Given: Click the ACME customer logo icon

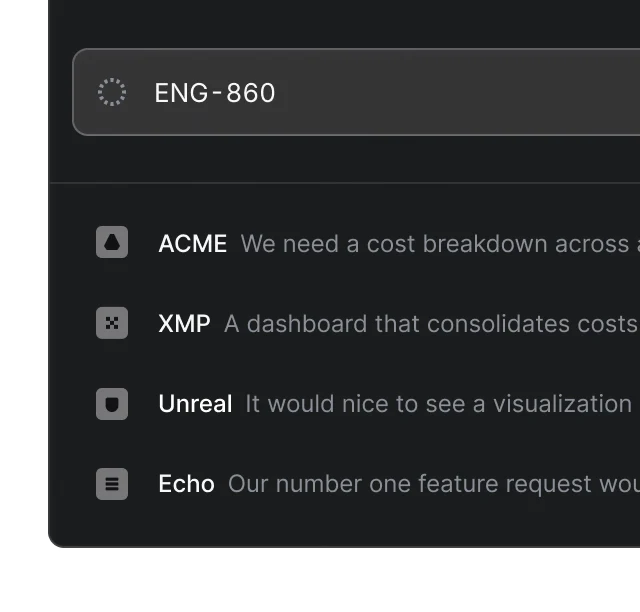Looking at the screenshot, I should coord(112,243).
